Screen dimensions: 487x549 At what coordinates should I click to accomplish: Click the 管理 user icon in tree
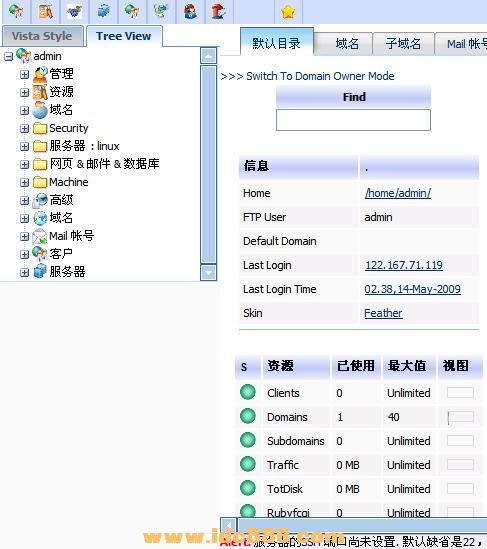click(x=40, y=74)
